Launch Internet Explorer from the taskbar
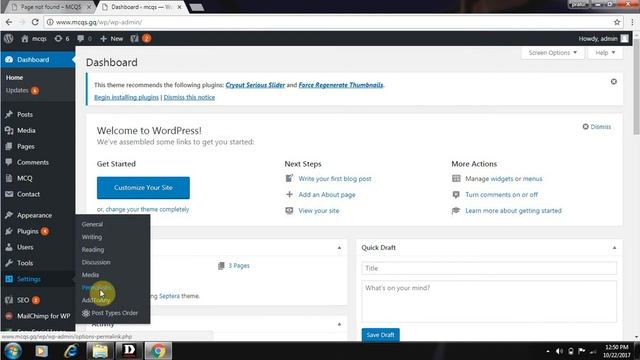Screen dimensions: 640x360 click(71, 351)
